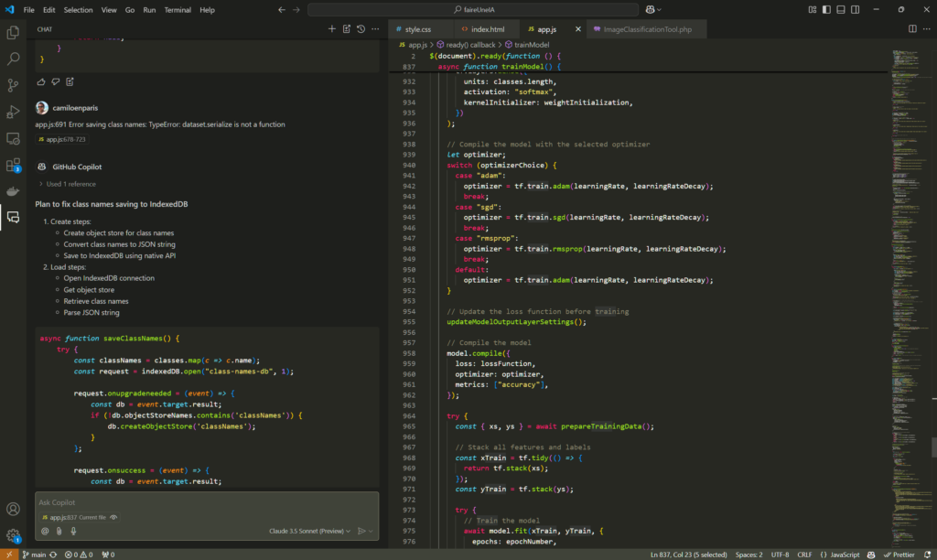This screenshot has height=560, width=937.
Task: Click the report issue icon below code block
Action: pos(70,81)
